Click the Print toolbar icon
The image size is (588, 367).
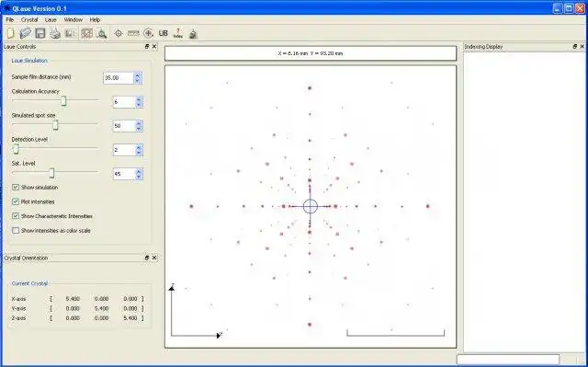pos(55,33)
